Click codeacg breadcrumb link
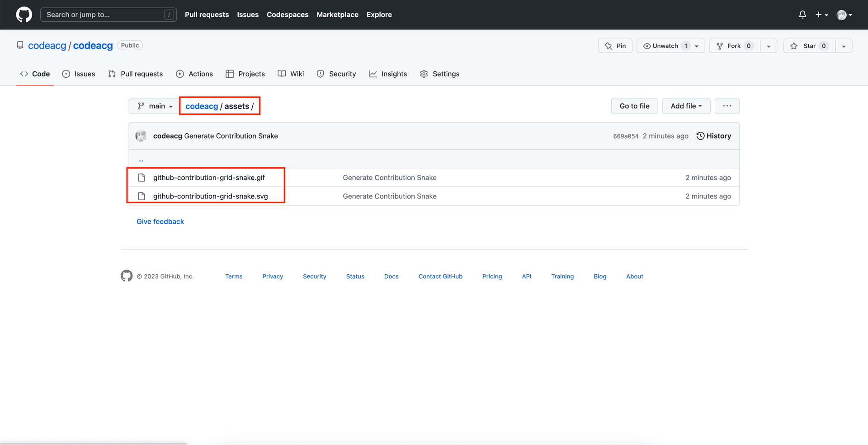Viewport: 868px width, 445px height. [202, 106]
